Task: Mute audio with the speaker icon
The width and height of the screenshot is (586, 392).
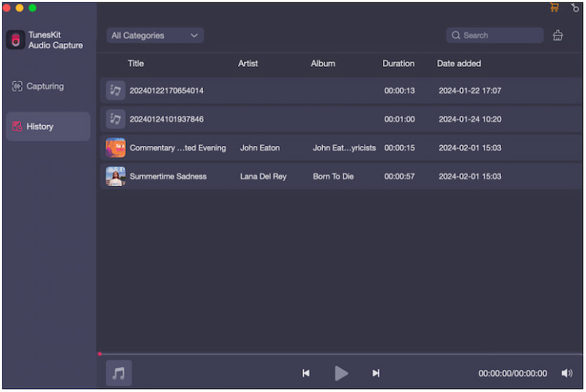Action: pos(567,373)
